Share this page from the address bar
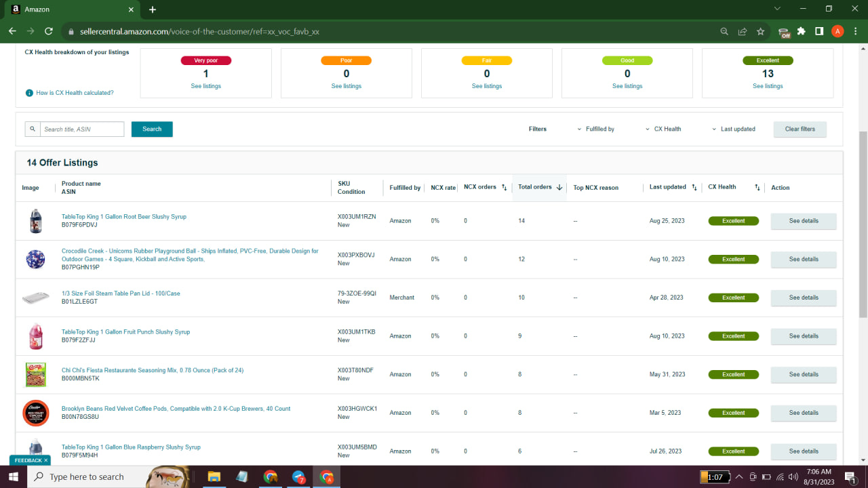Image resolution: width=868 pixels, height=488 pixels. click(743, 31)
